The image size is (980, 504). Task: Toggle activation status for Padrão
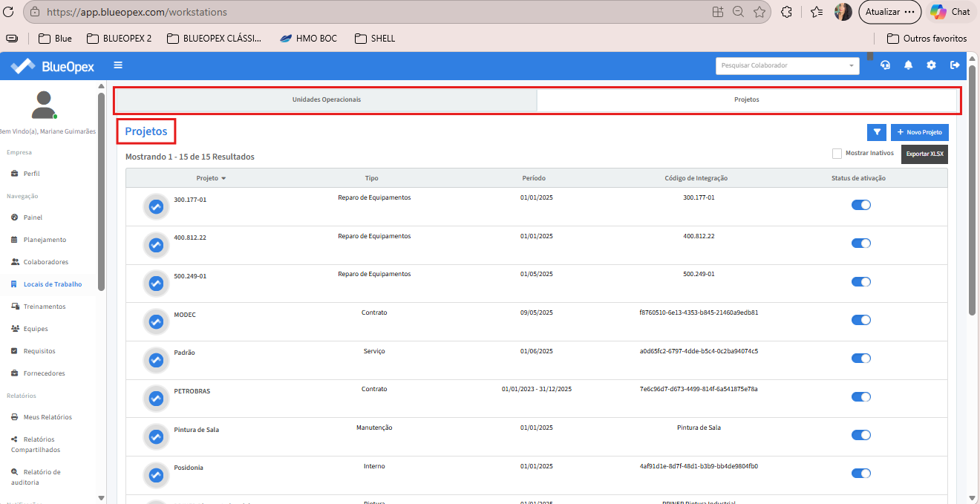(861, 359)
